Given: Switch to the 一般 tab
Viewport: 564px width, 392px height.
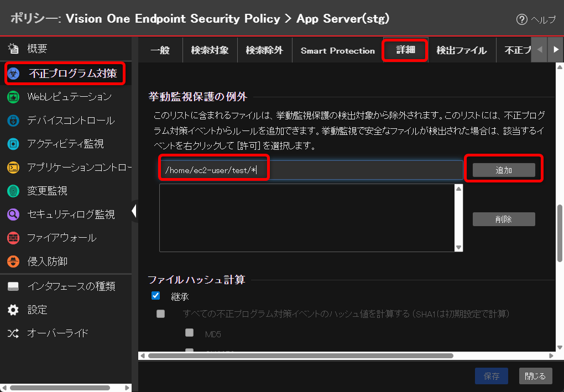Looking at the screenshot, I should pos(160,50).
